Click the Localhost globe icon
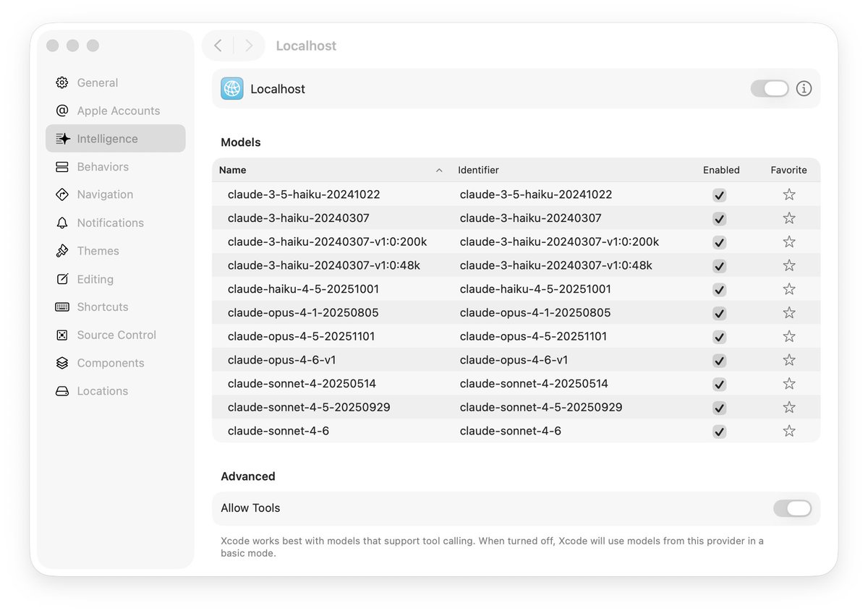Viewport: 868px width, 613px height. pos(232,88)
